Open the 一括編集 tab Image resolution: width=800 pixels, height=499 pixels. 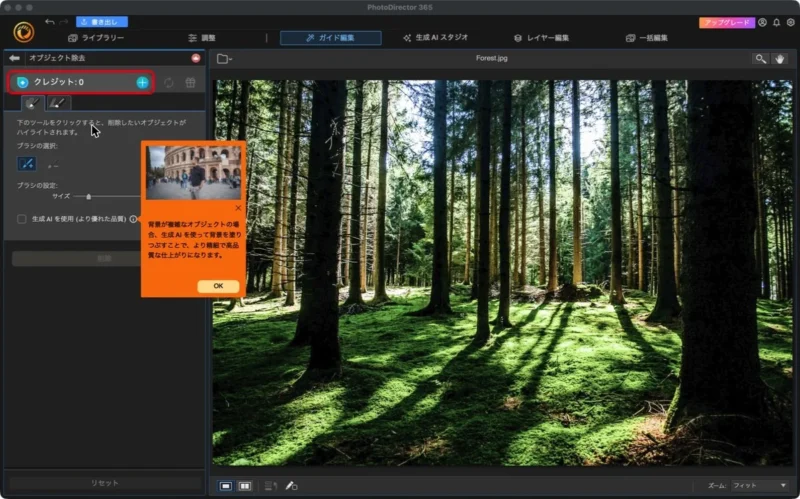click(x=646, y=38)
